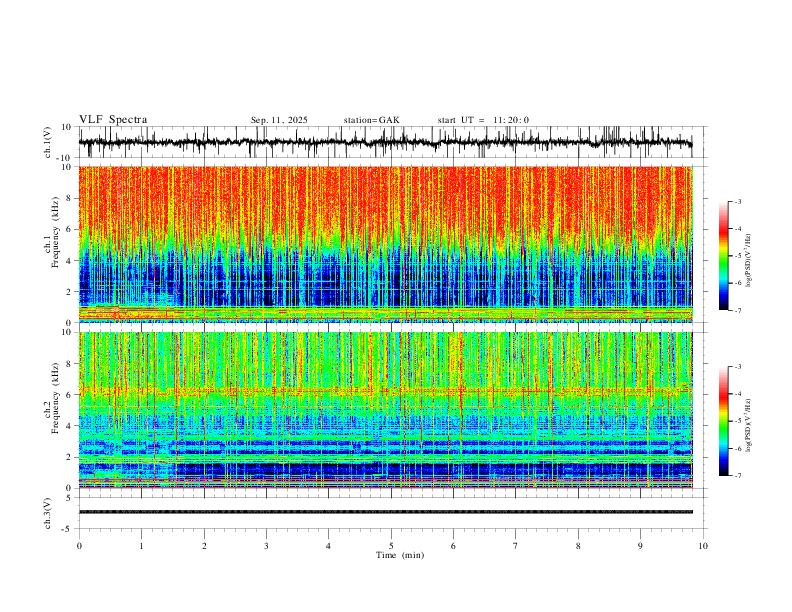Click the "ch.3(V)" axis label
This screenshot has height=612, width=792.
[48, 513]
